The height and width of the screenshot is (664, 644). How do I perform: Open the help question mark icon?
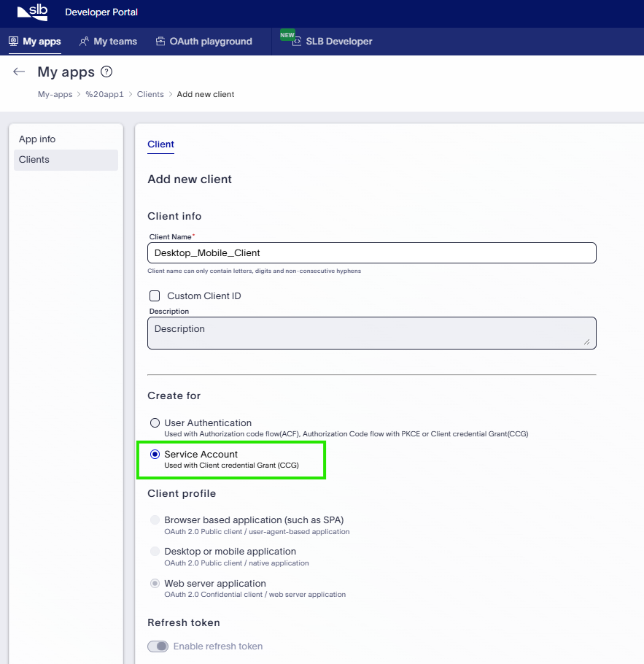[106, 72]
